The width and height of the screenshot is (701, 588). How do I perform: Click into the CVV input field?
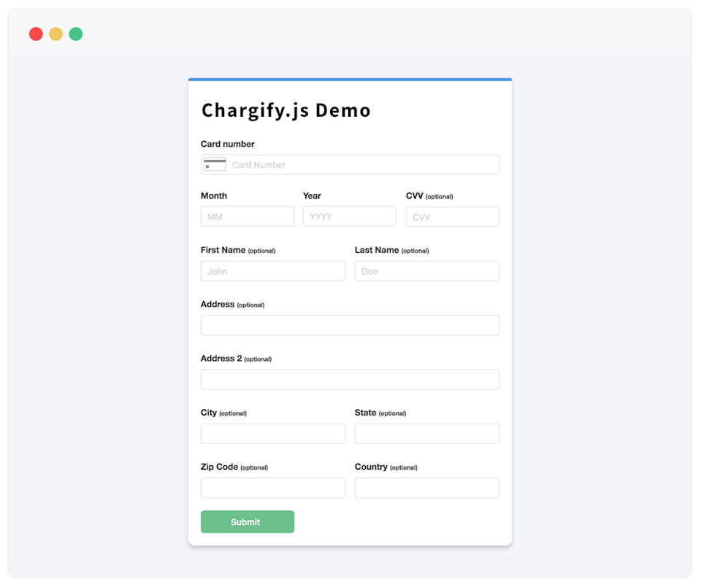point(453,217)
